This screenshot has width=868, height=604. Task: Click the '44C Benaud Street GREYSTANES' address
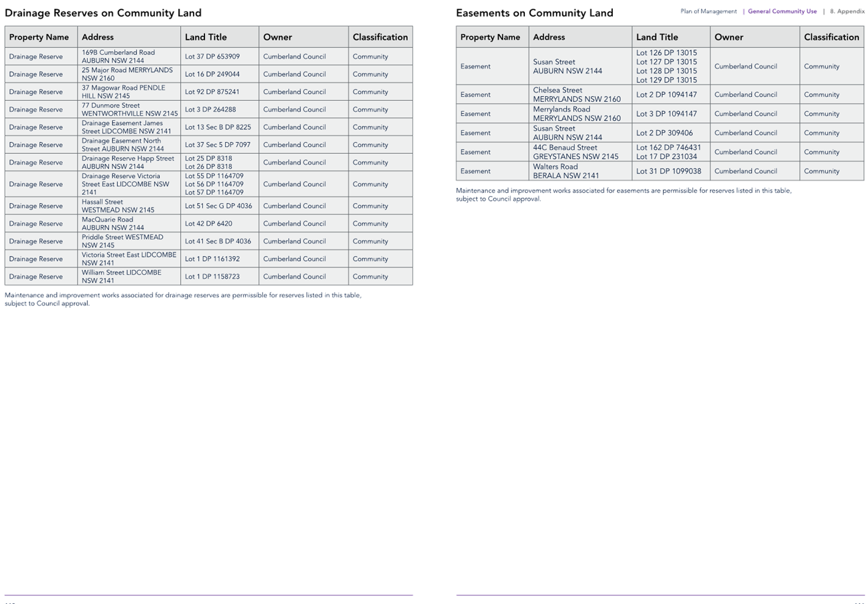(x=576, y=152)
